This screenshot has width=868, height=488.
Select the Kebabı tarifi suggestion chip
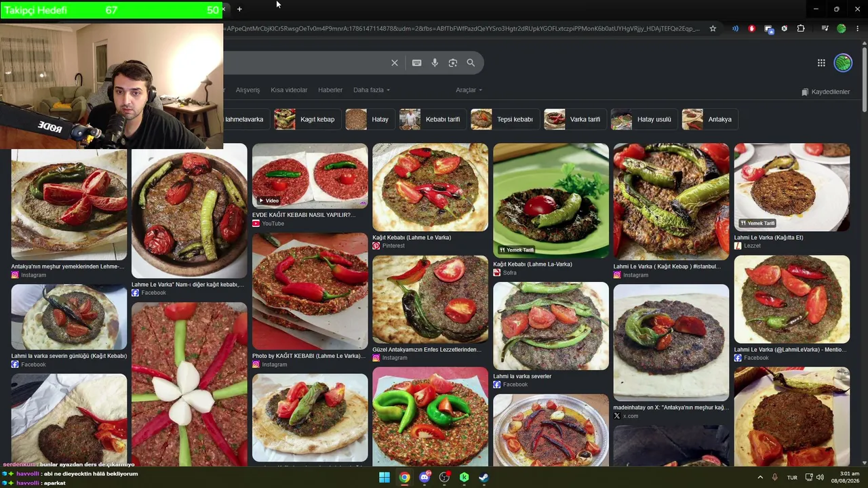tap(433, 119)
